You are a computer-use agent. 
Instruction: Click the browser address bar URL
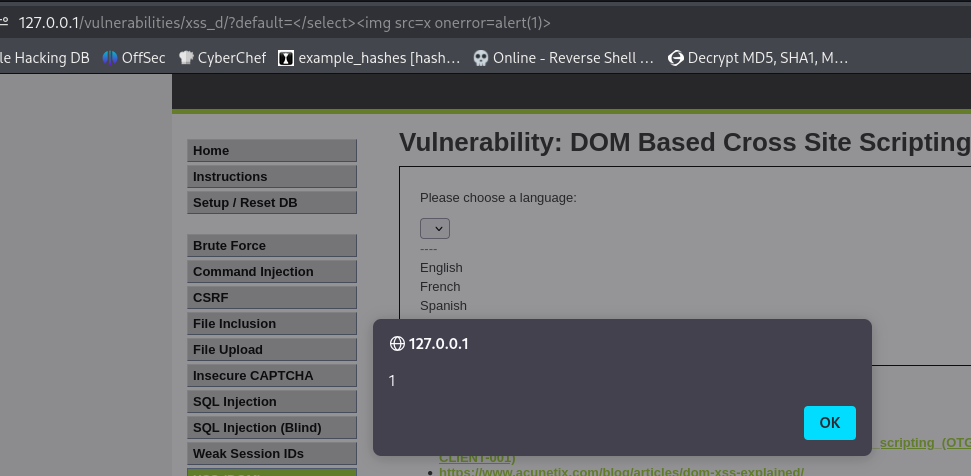pos(285,22)
